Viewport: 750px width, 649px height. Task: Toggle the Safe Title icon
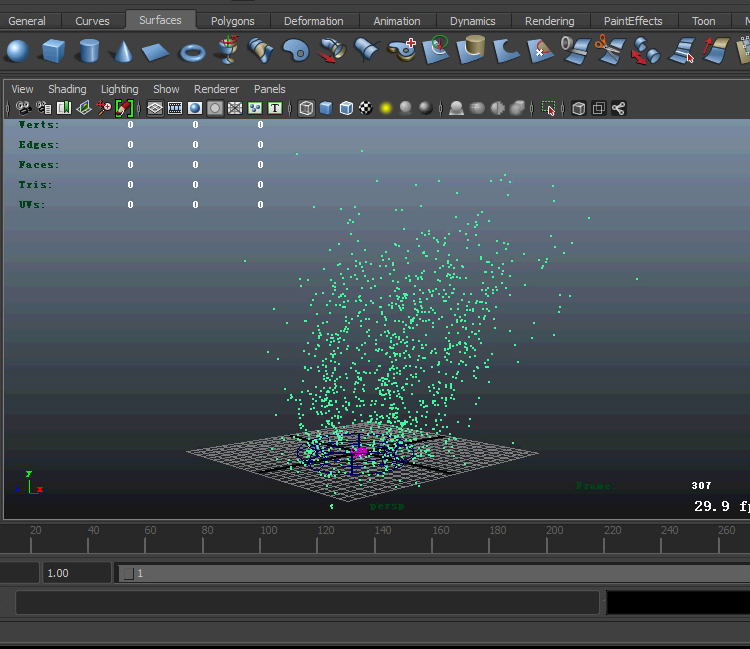275,109
